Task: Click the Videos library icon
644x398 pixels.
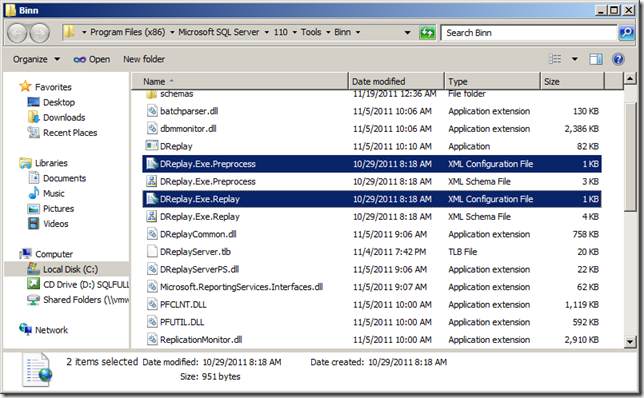Action: [33, 223]
